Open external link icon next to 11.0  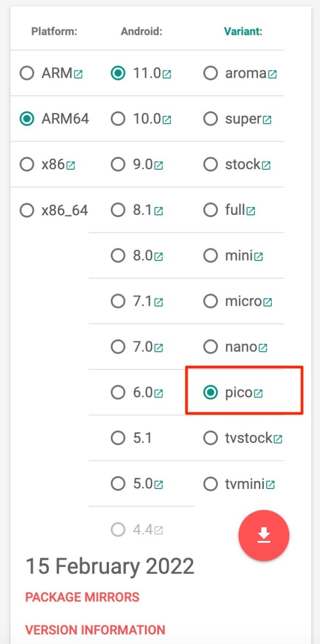(x=166, y=74)
